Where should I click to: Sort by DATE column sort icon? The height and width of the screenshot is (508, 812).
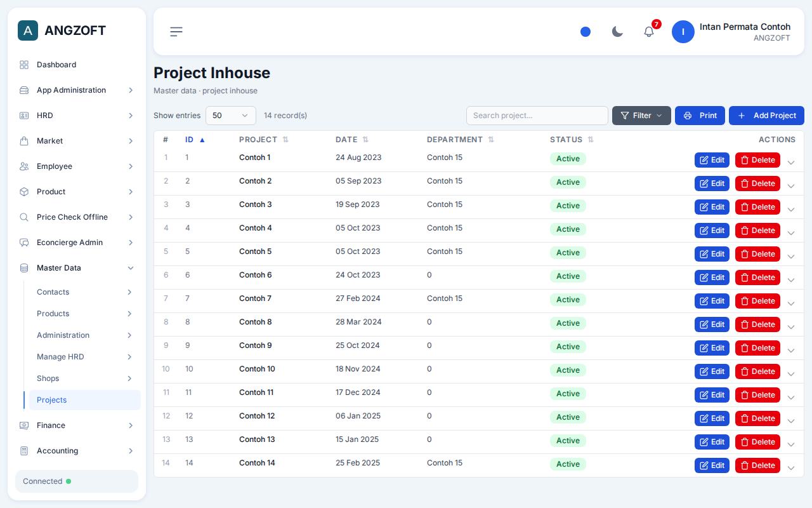[x=365, y=140]
